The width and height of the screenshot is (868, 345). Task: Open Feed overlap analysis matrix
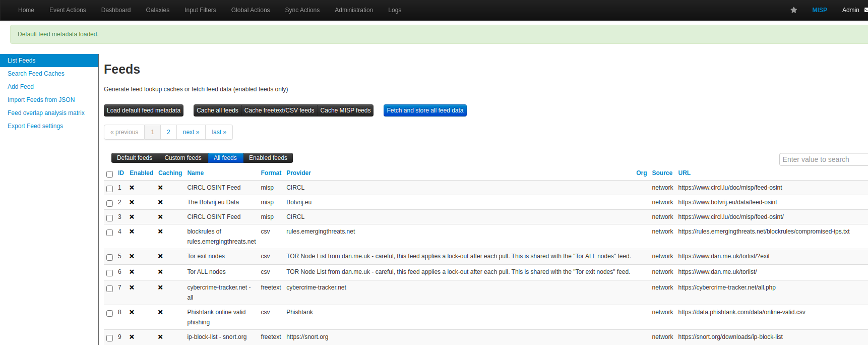point(46,113)
